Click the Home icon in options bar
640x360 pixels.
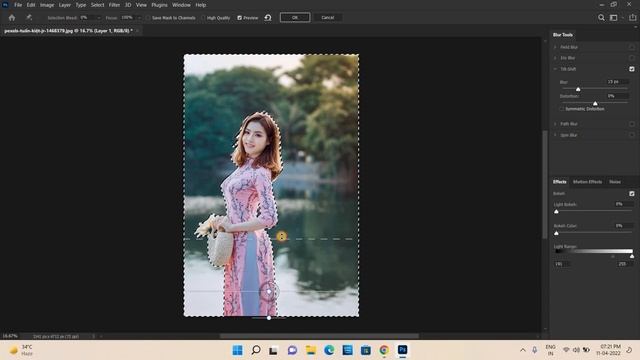click(12, 18)
